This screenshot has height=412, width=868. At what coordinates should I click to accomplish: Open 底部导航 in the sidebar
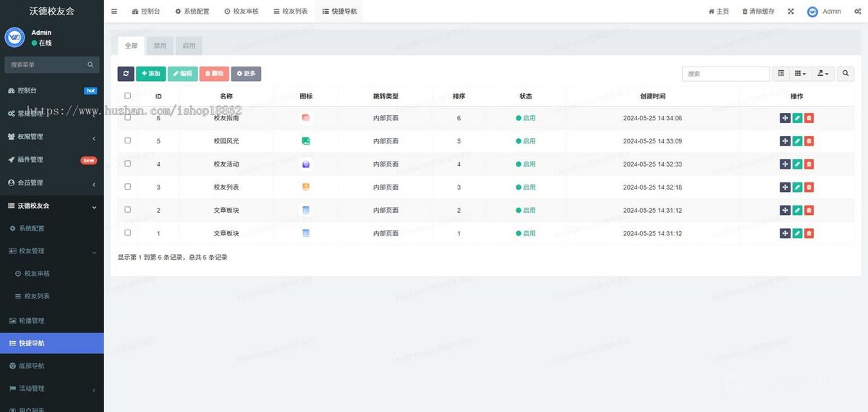[x=52, y=366]
